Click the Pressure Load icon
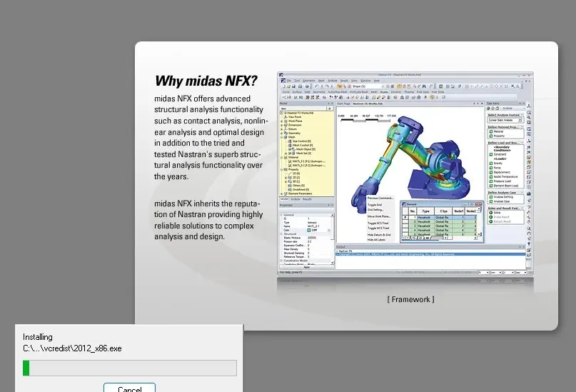This screenshot has height=392, width=576. coord(491,181)
